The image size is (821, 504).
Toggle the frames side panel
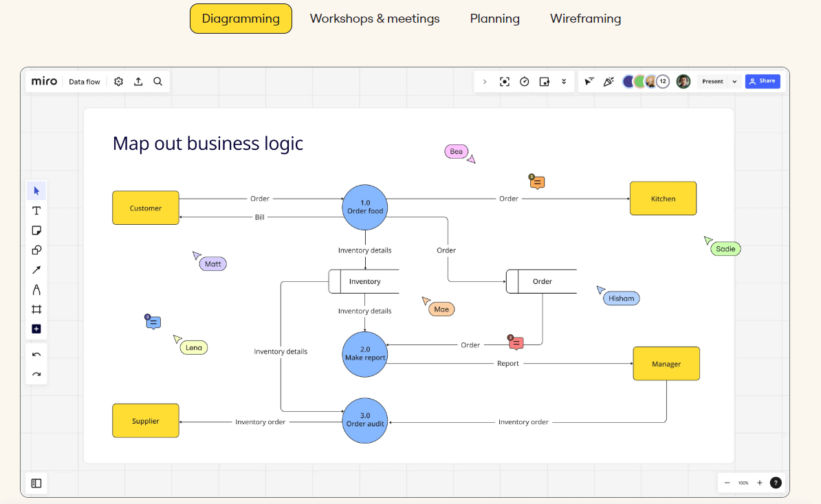coord(36,483)
